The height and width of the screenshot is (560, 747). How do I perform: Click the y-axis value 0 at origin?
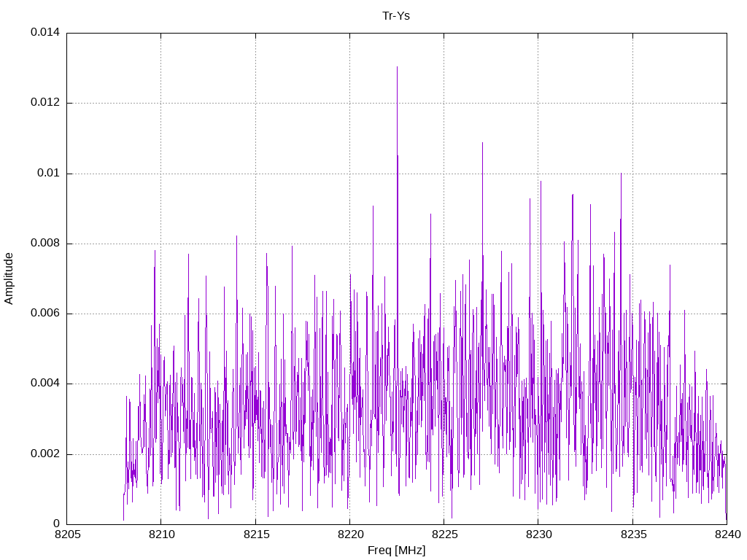(x=56, y=524)
